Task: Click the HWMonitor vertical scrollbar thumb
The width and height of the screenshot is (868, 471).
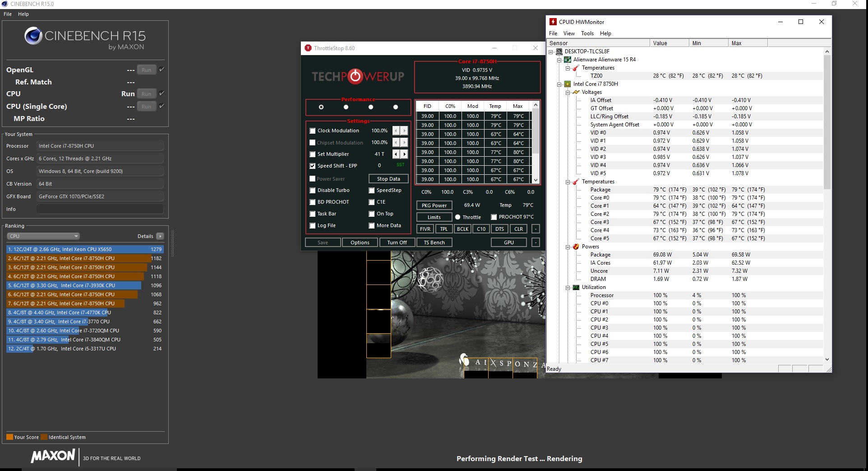Action: (827, 122)
